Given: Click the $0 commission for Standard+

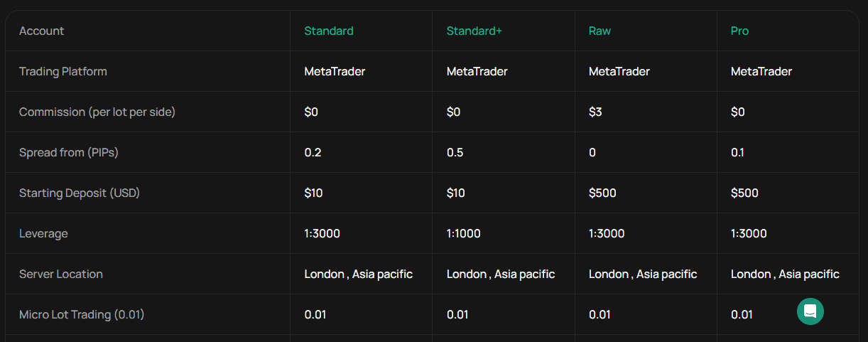Looking at the screenshot, I should (x=454, y=112).
